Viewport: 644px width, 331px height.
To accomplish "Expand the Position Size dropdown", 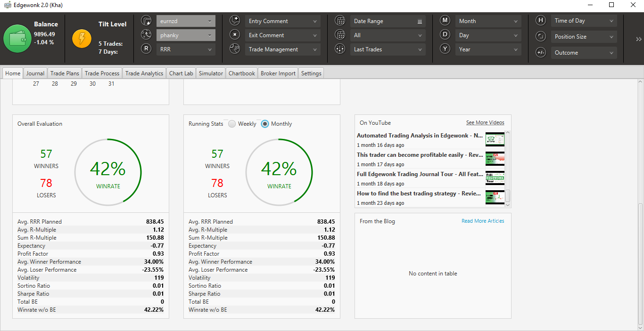I will pos(584,37).
